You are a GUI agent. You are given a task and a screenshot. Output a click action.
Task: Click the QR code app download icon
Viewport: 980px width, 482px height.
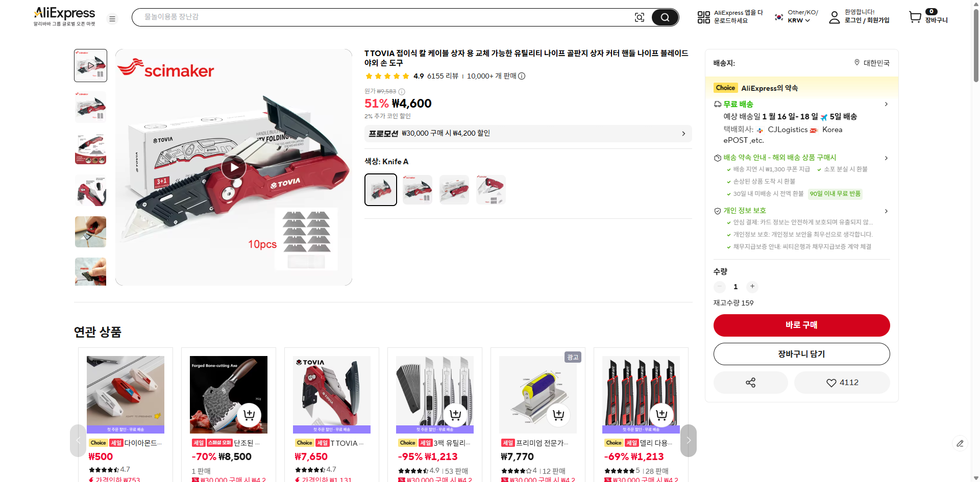click(703, 17)
